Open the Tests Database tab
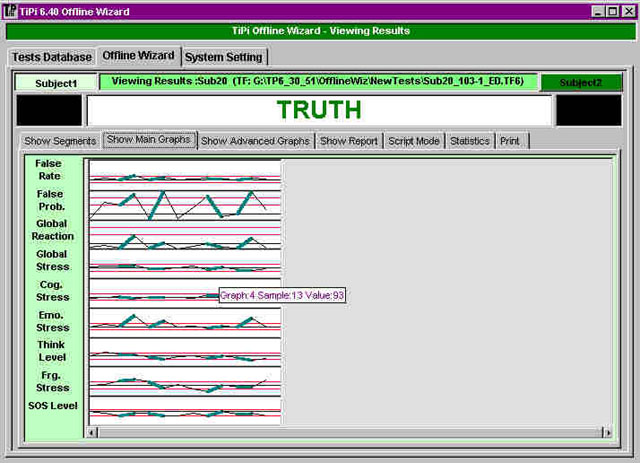The image size is (640, 463). point(52,57)
